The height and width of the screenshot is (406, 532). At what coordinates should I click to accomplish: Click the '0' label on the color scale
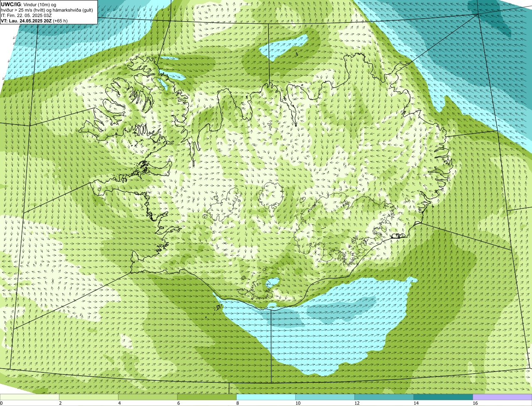click(1, 403)
